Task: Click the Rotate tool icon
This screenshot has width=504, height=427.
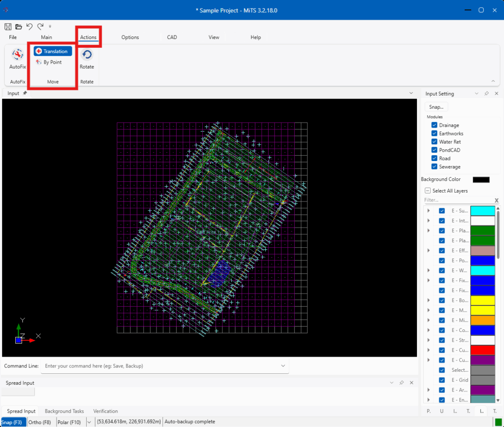Action: [87, 55]
